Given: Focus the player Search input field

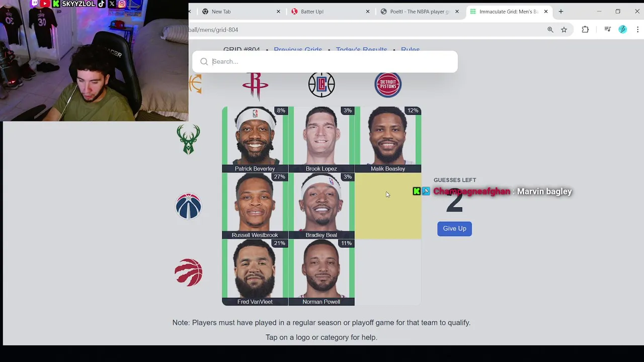Looking at the screenshot, I should click(x=325, y=61).
